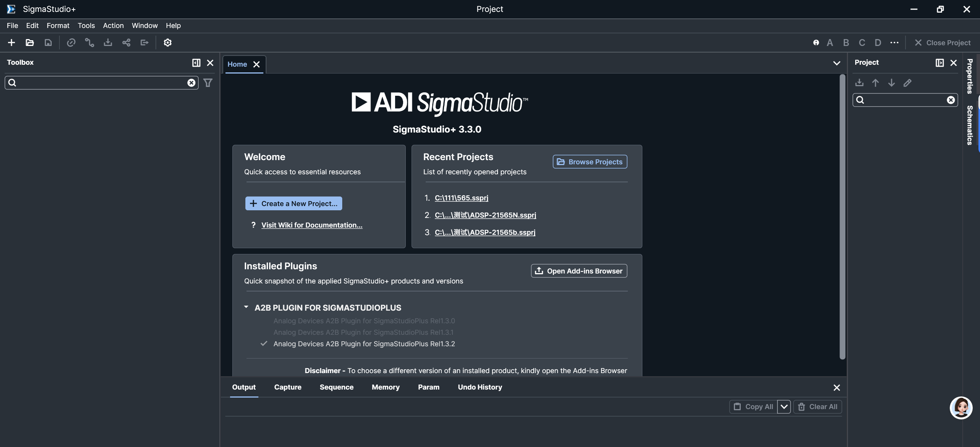
Task: Collapse the Toolbox panel with dock icon
Action: coord(196,62)
